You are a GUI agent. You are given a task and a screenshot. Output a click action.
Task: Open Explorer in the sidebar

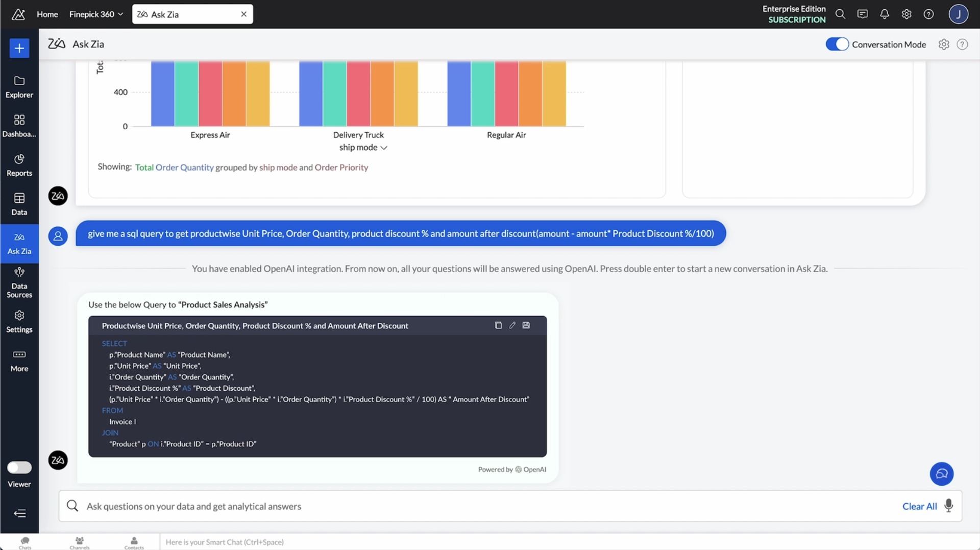coord(19,87)
